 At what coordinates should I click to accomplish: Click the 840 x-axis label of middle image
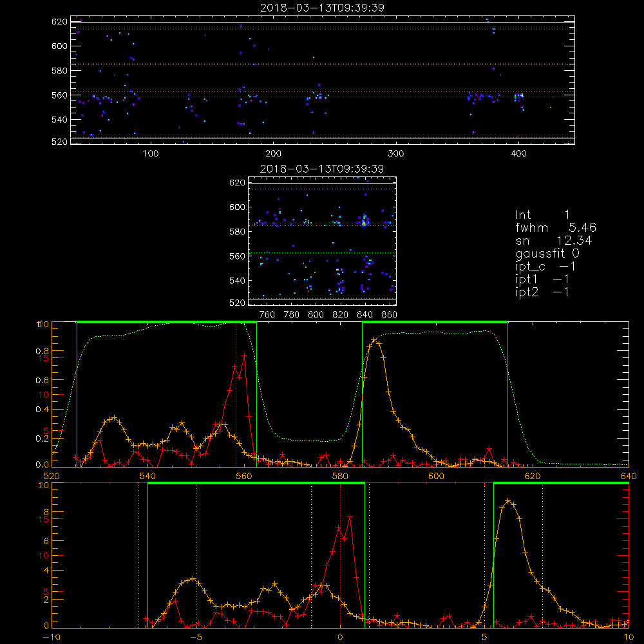(x=365, y=315)
